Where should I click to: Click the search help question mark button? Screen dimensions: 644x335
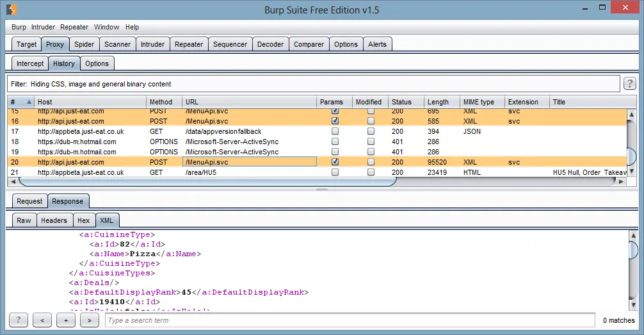point(19,320)
